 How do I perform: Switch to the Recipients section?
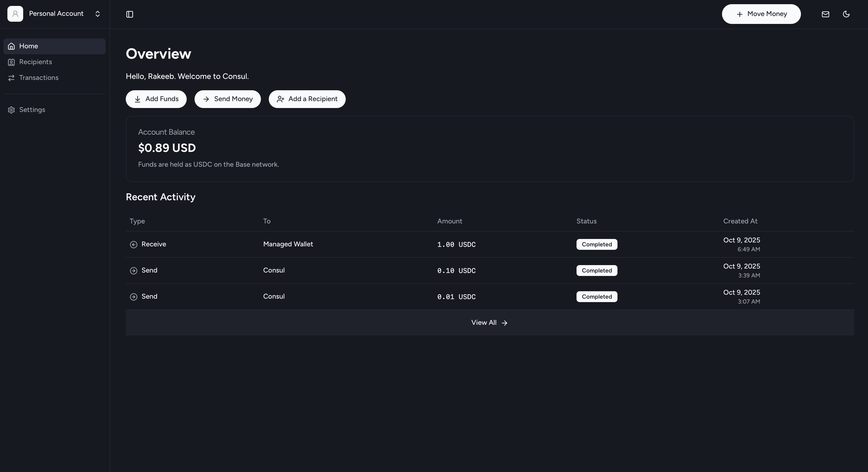35,62
